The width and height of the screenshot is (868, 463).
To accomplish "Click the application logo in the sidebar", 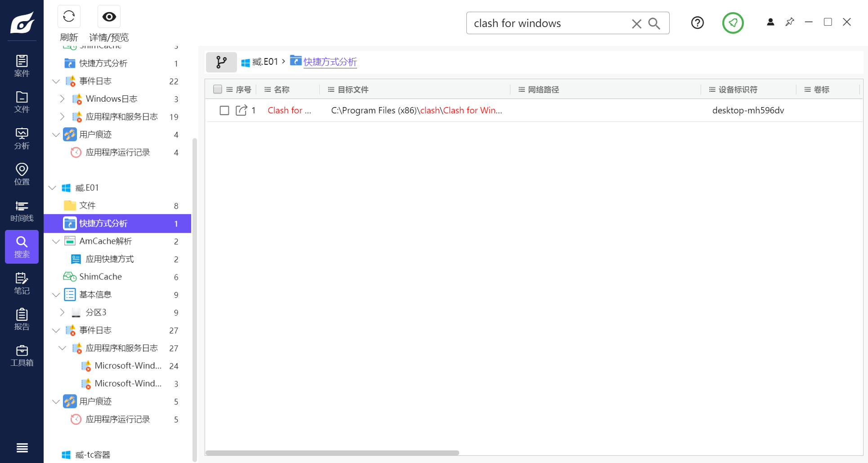I will coord(22,22).
